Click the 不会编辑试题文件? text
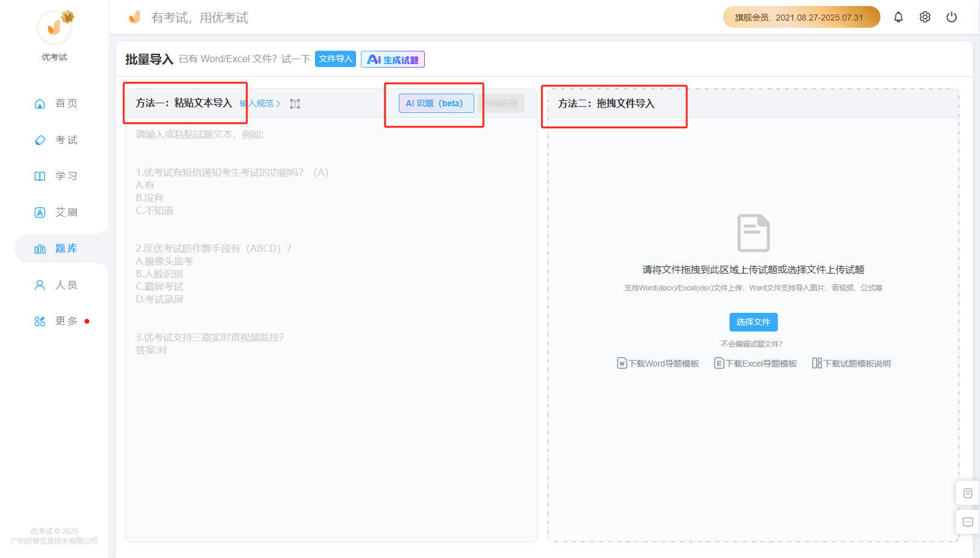This screenshot has width=980, height=558. pos(751,344)
